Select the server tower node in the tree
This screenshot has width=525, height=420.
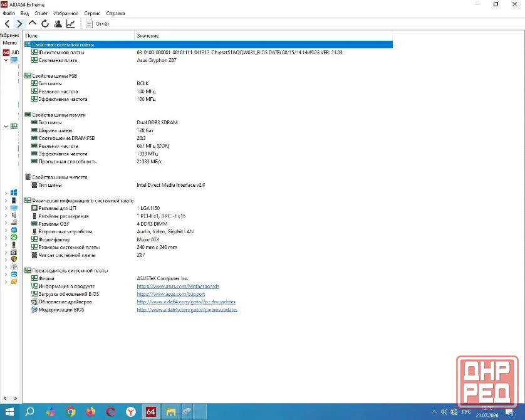(x=14, y=201)
